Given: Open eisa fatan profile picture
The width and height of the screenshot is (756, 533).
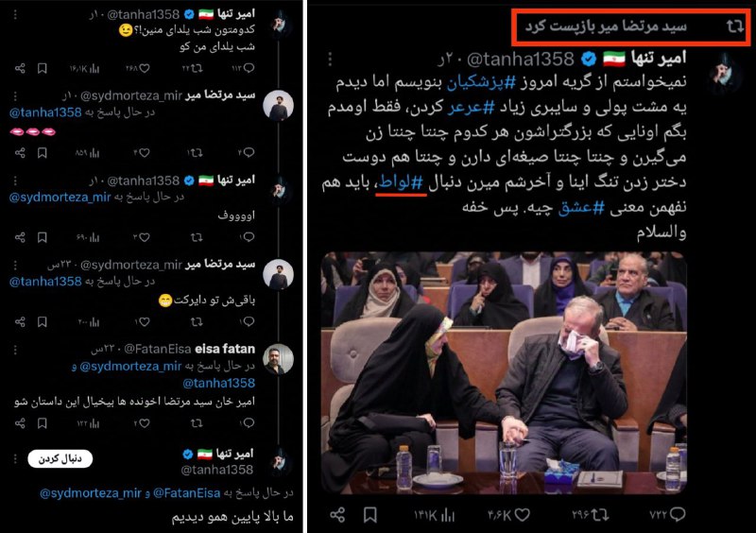Looking at the screenshot, I should (278, 359).
